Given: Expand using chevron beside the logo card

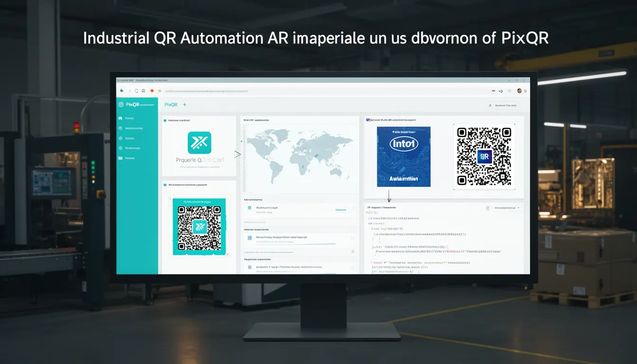Looking at the screenshot, I should [x=237, y=154].
